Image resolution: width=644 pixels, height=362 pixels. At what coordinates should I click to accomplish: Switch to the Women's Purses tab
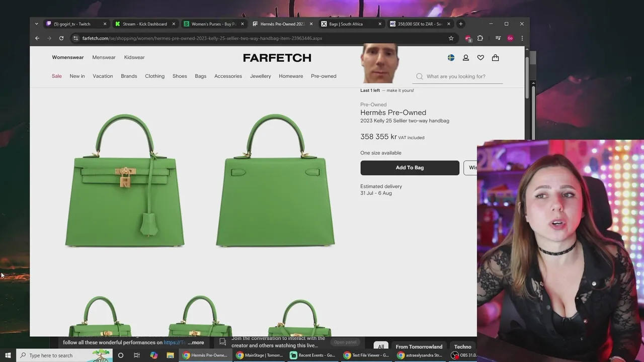click(213, 24)
